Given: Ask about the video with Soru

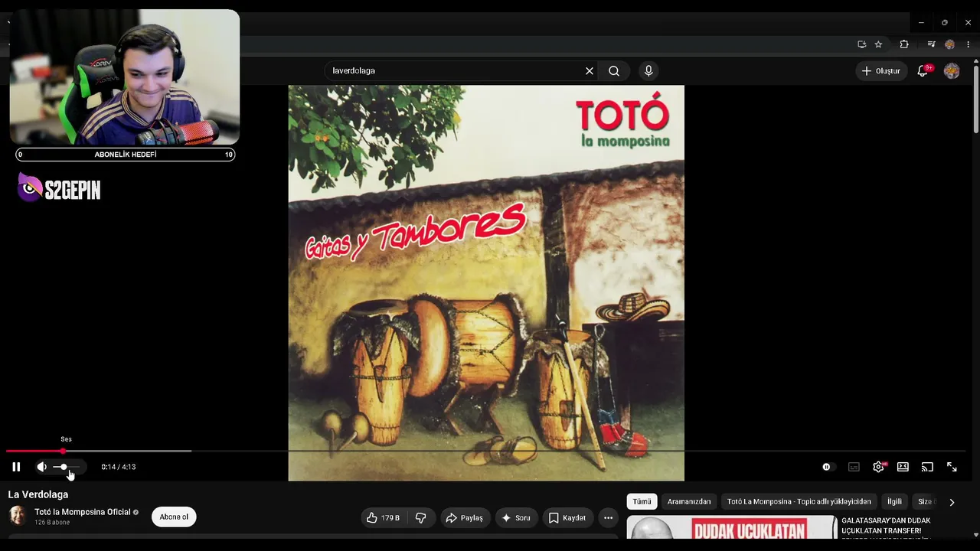Looking at the screenshot, I should [x=516, y=518].
